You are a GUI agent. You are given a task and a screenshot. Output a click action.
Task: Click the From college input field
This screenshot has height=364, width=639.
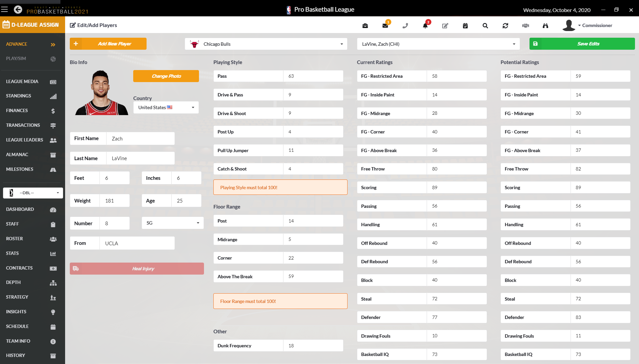pyautogui.click(x=137, y=243)
